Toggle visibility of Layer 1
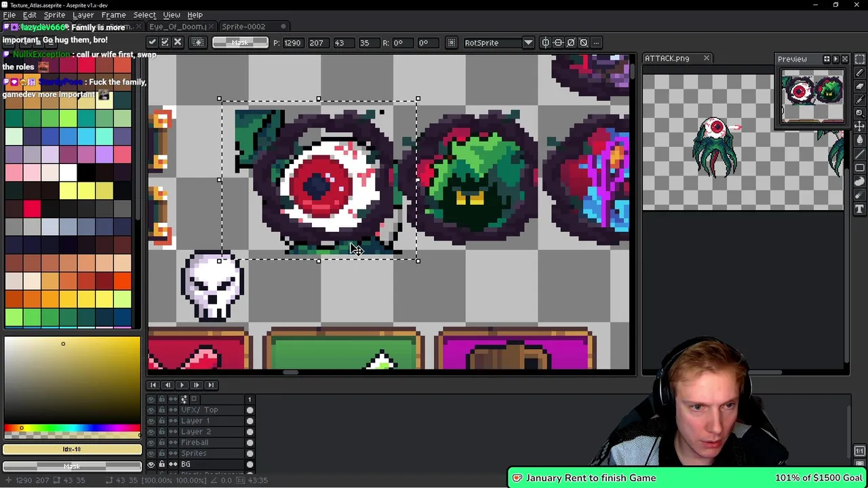Viewport: 868px width, 488px height. 151,421
